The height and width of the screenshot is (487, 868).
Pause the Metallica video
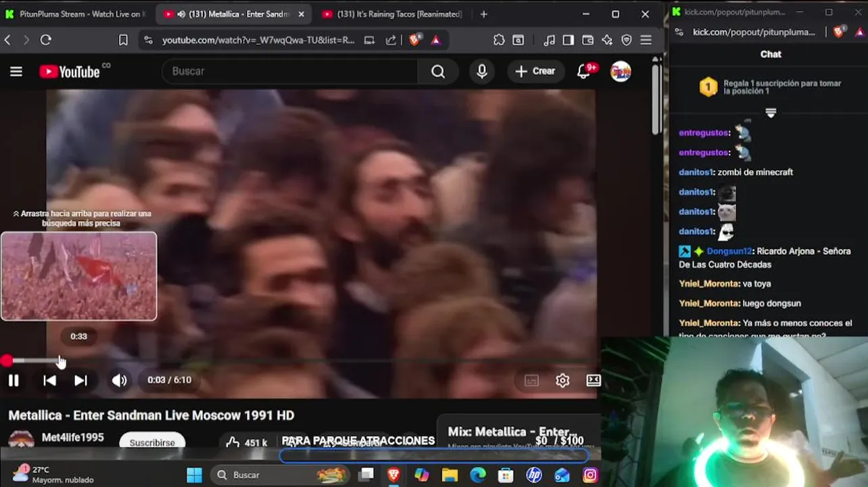[x=14, y=380]
